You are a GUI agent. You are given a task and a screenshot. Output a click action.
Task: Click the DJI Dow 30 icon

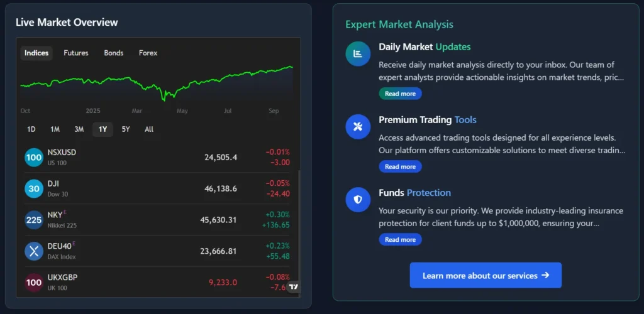pyautogui.click(x=34, y=188)
